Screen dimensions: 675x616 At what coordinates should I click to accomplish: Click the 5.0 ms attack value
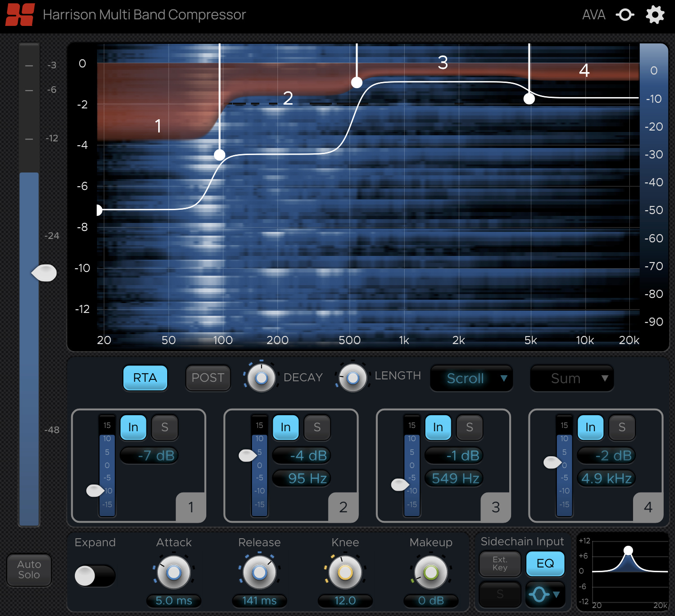(x=174, y=601)
